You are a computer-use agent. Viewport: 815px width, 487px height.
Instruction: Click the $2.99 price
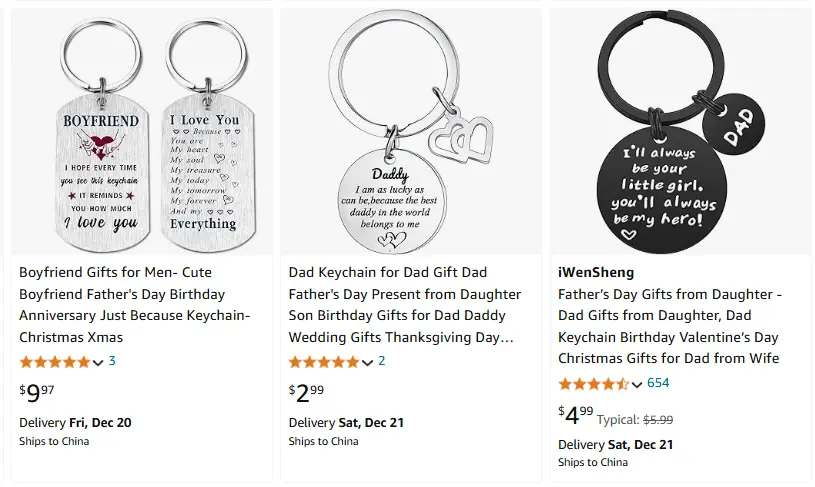click(x=306, y=393)
